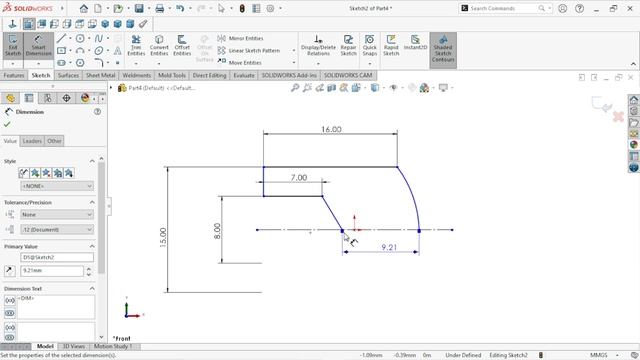The image size is (640, 360).
Task: Select the Corner Rectangle tool
Action: click(61, 51)
